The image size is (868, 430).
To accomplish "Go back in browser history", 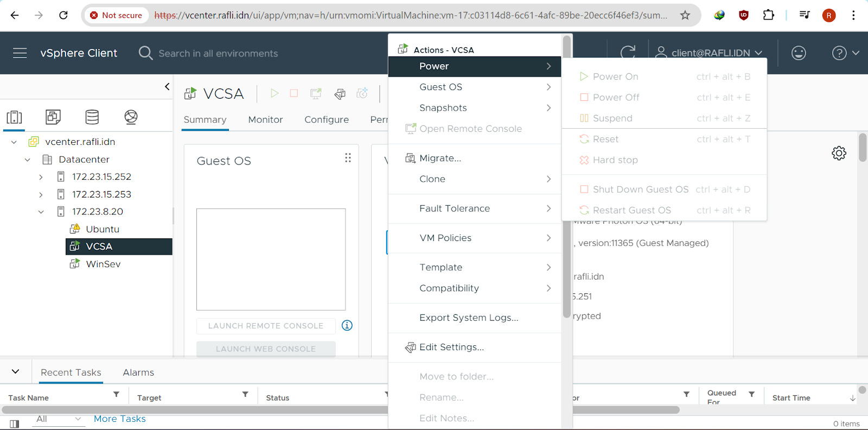I will pyautogui.click(x=15, y=15).
